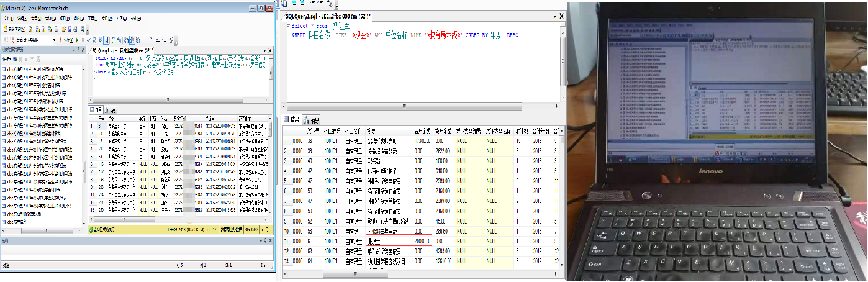This screenshot has height=282, width=868.
Task: Switch to Messages tab in right results pane
Action: pyautogui.click(x=313, y=120)
